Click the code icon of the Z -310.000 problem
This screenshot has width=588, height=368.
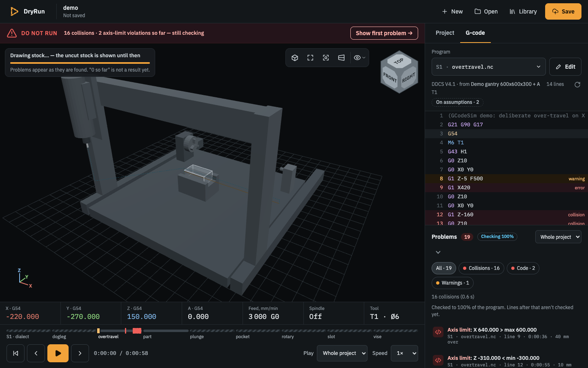(438, 360)
